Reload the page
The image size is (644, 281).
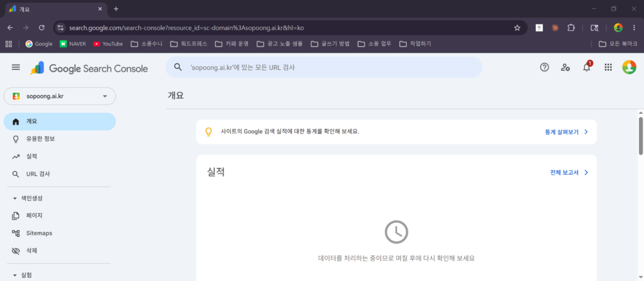tap(42, 28)
